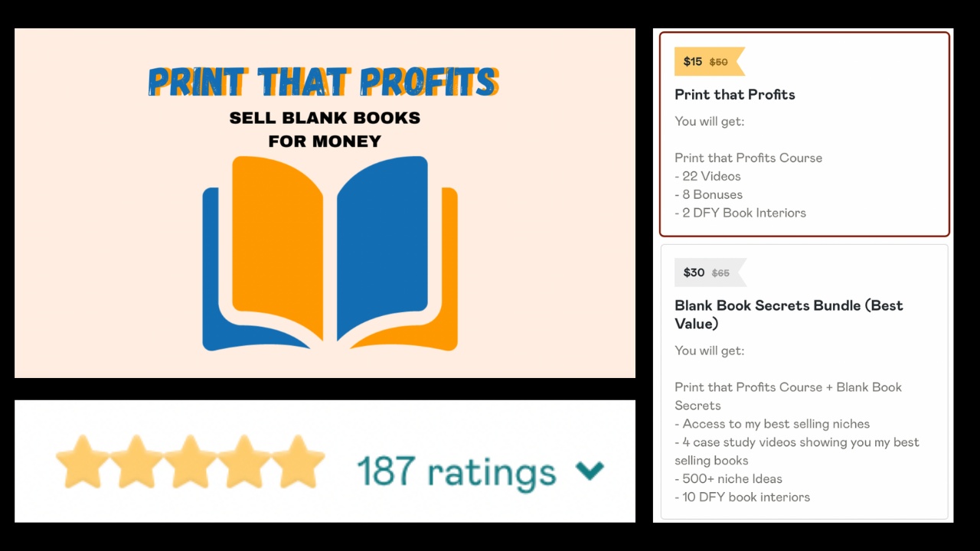Screen dimensions: 980x551
Task: Open the 187 ratings breakdown
Action: point(456,469)
